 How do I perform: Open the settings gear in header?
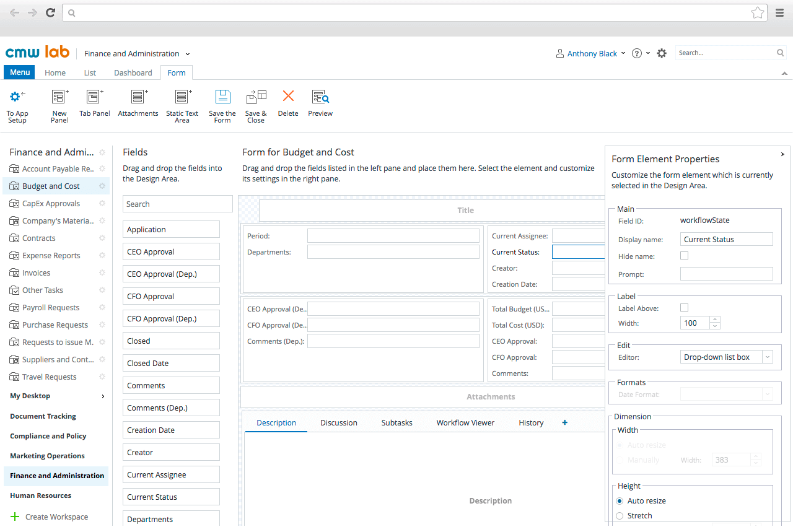point(662,53)
